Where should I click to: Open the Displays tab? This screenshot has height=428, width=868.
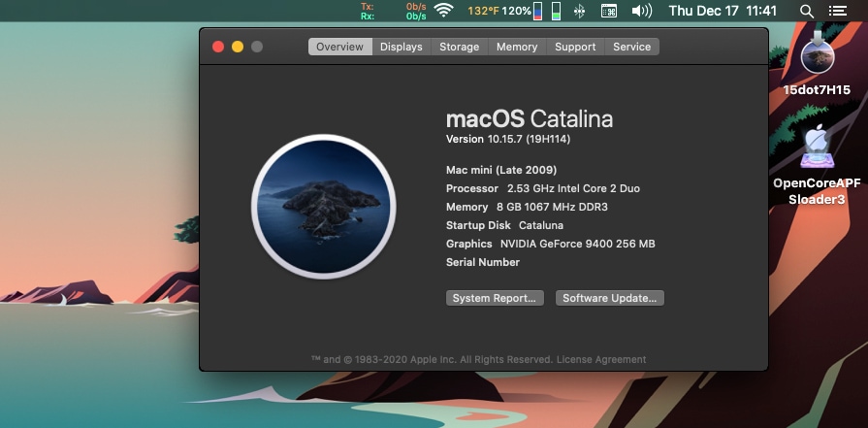pos(402,47)
